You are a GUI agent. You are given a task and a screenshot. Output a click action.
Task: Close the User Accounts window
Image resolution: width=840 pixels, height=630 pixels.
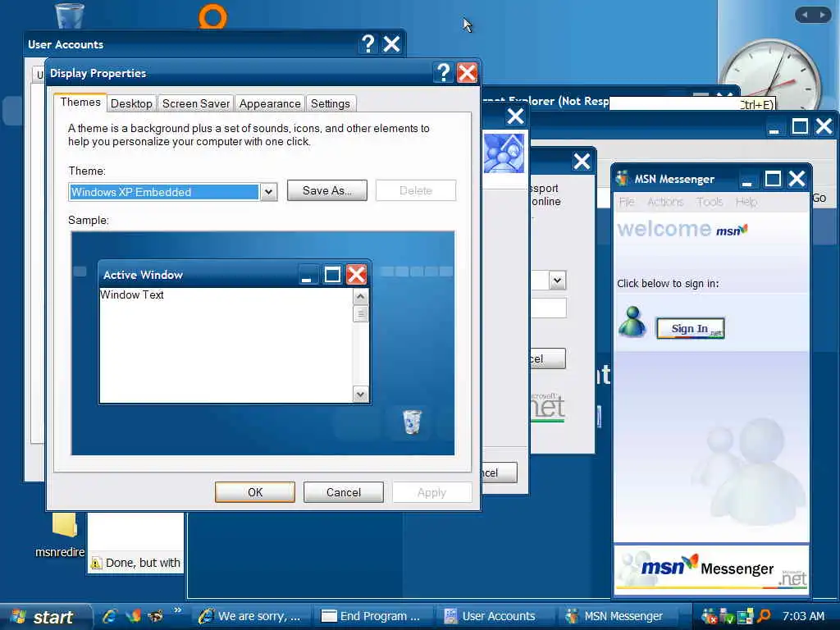[x=391, y=43]
